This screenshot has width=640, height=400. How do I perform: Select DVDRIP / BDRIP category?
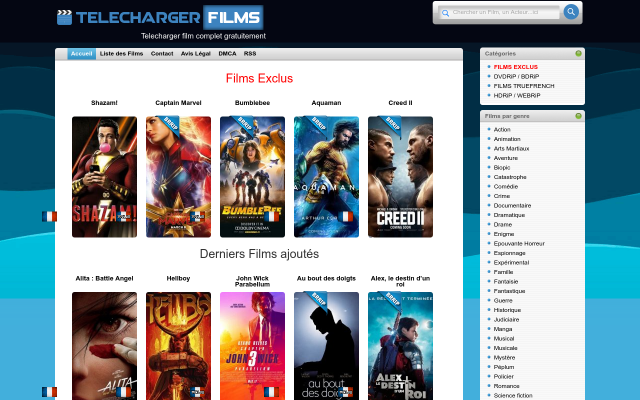tap(516, 76)
